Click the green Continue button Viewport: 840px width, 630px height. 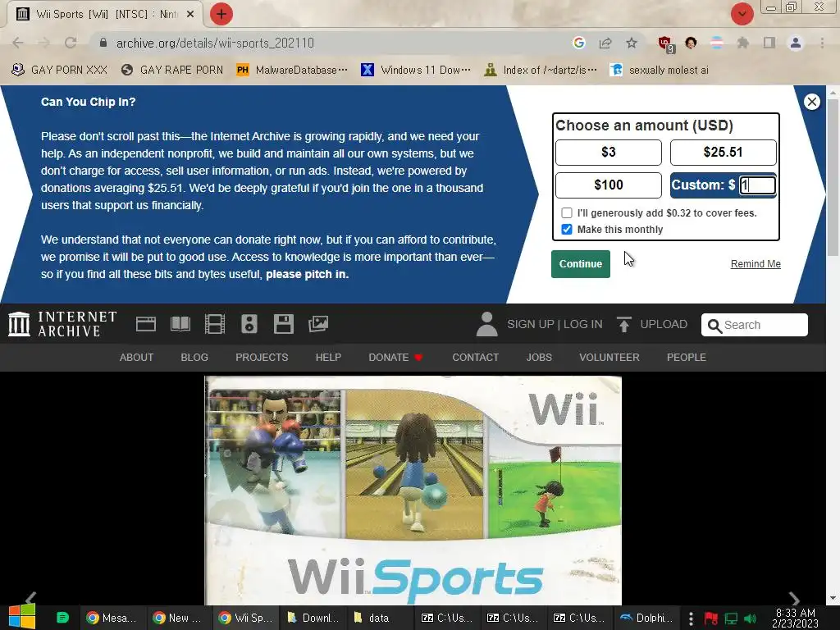coord(581,264)
